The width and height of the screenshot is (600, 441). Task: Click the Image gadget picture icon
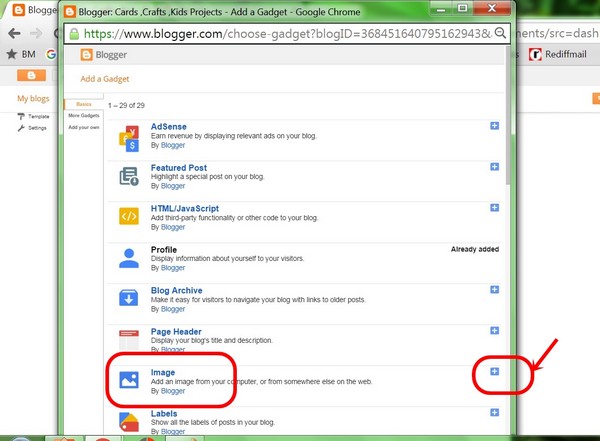[129, 380]
